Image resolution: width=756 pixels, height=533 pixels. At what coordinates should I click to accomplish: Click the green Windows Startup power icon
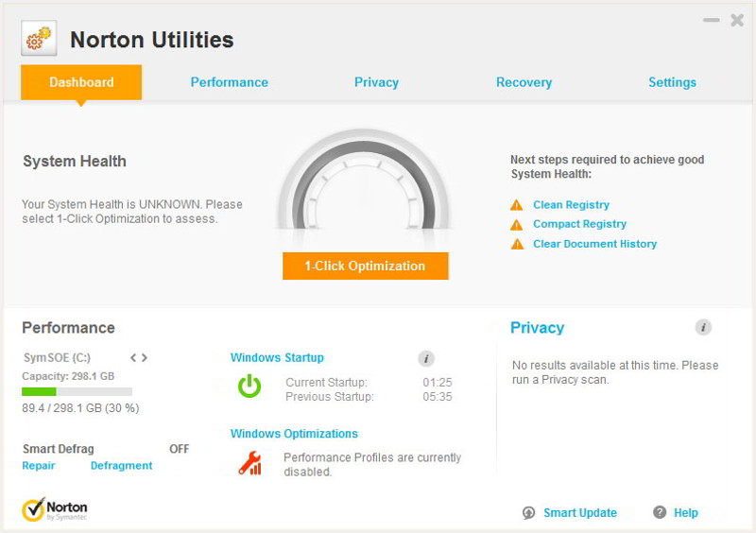click(249, 386)
